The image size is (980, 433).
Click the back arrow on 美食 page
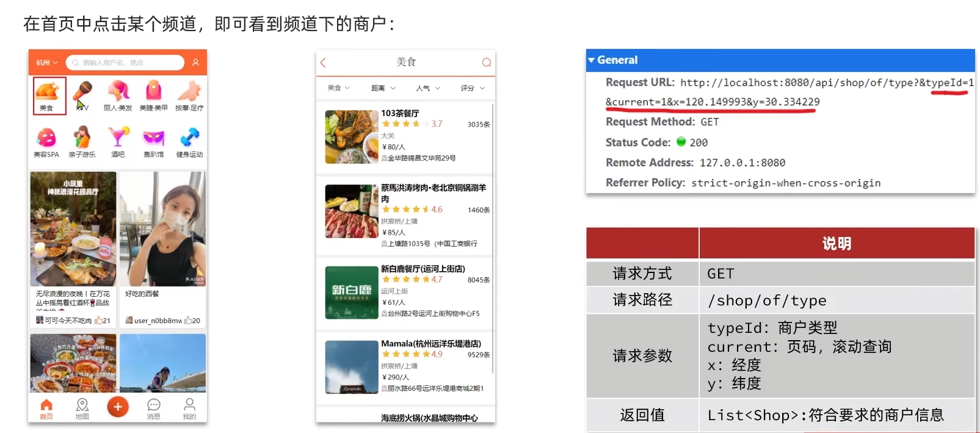(324, 62)
